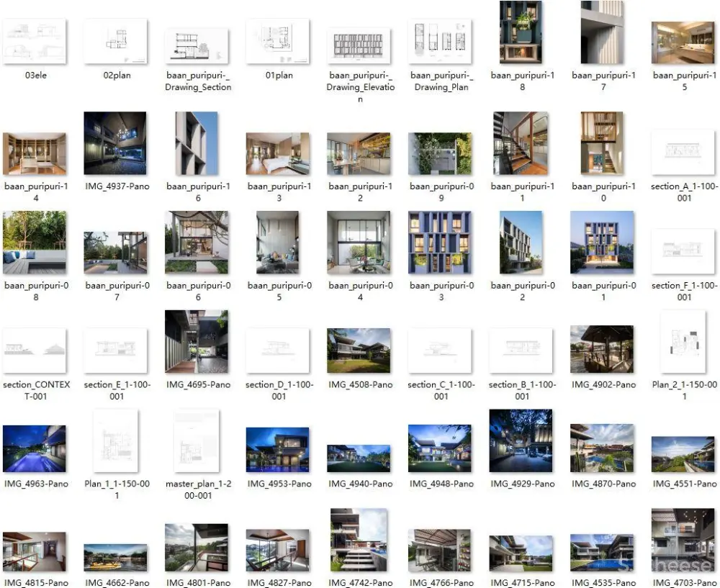
Task: Open the baan_puripuri-_Drawing_Section file
Action: [x=197, y=46]
